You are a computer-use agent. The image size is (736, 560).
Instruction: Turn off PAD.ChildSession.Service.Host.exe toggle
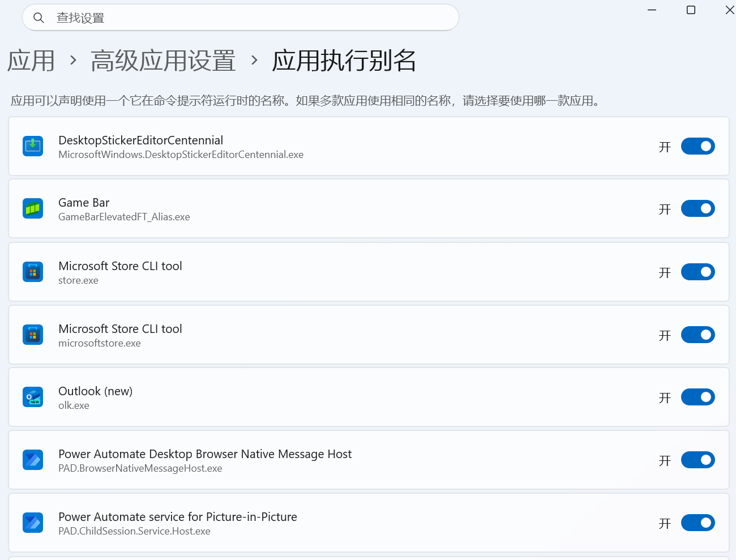click(x=698, y=523)
